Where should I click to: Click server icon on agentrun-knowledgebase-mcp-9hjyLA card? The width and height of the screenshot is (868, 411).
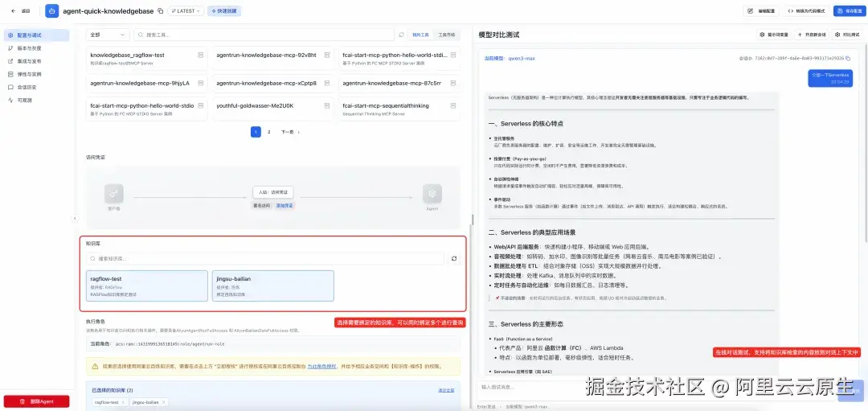200,83
